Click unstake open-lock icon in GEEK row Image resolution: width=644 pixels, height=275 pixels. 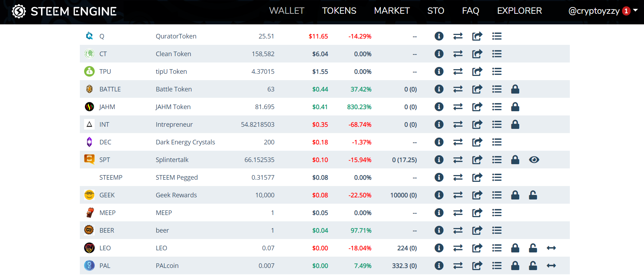point(533,195)
